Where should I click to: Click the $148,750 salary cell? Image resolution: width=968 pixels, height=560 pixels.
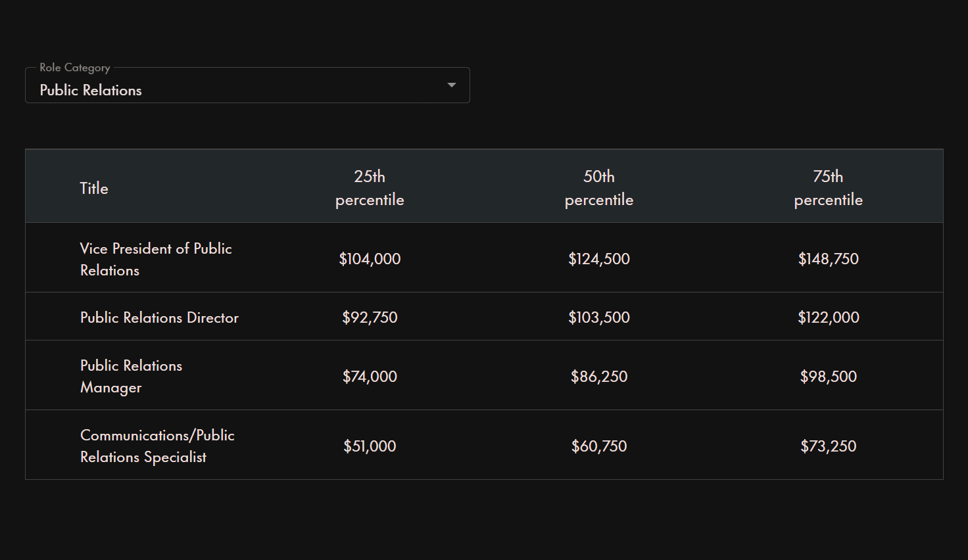(828, 259)
